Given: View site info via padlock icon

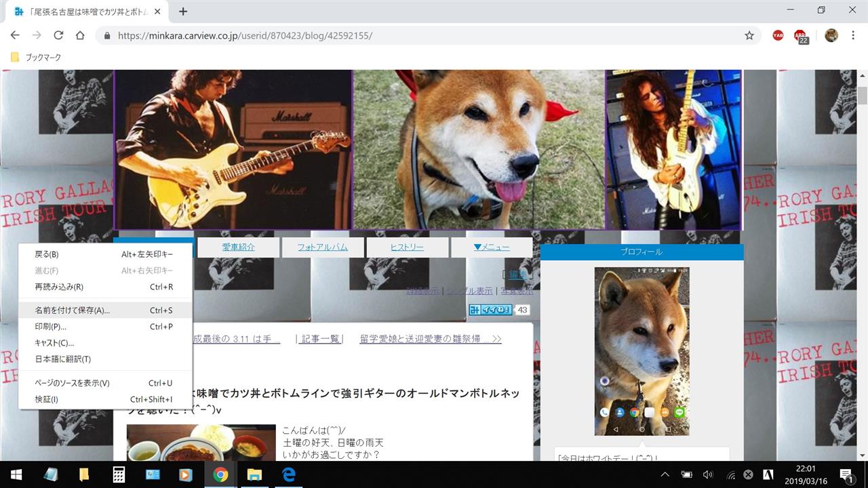Looking at the screenshot, I should [x=106, y=35].
